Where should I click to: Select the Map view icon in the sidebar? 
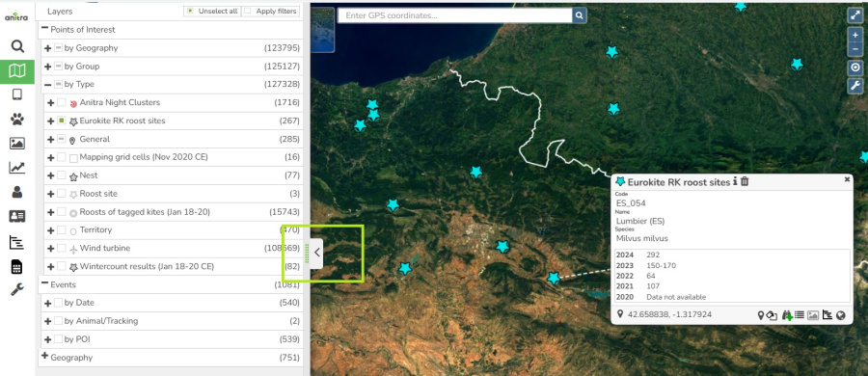tap(17, 71)
